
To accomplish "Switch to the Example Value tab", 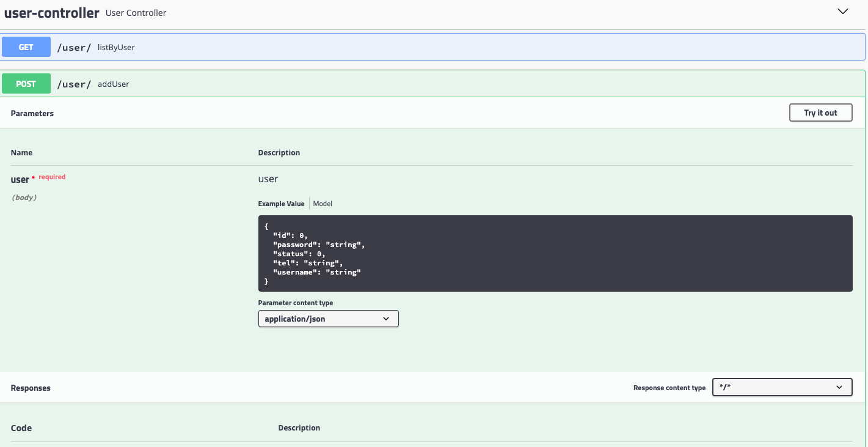I will 281,204.
